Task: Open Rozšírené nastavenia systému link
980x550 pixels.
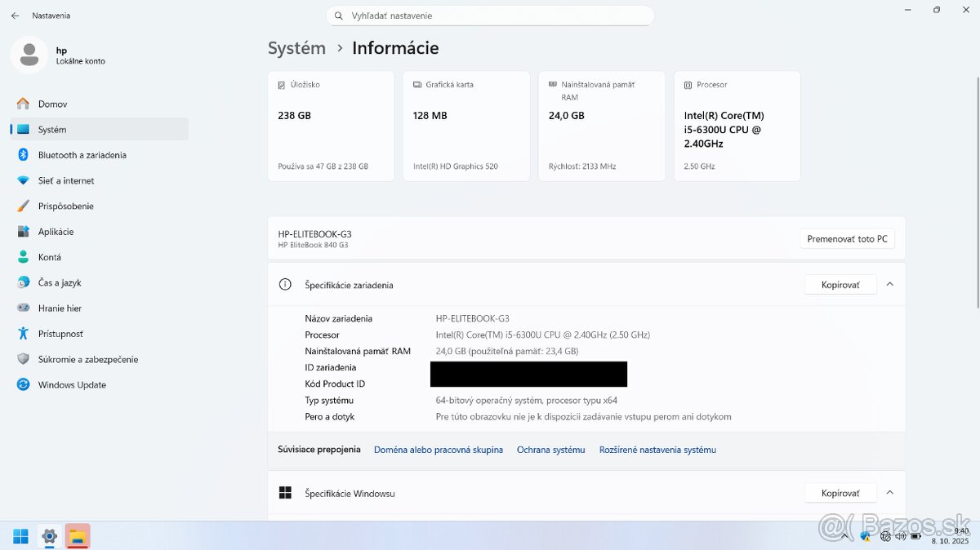Action: coord(657,450)
